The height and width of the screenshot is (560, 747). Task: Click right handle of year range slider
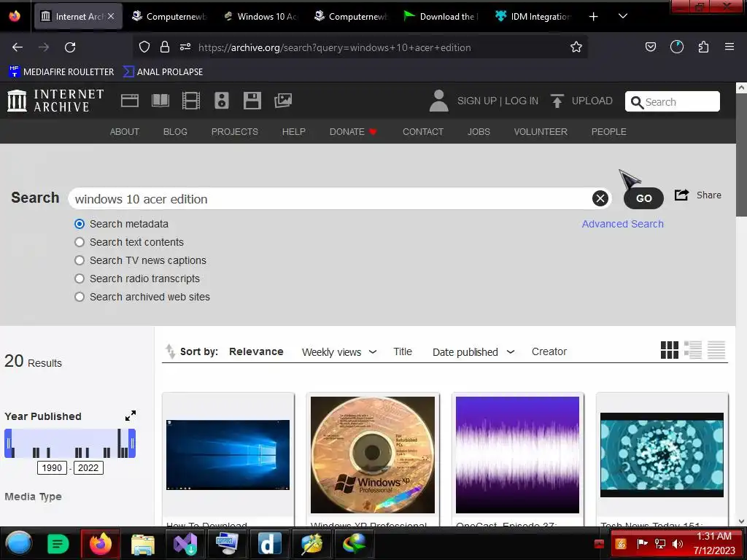pyautogui.click(x=132, y=443)
